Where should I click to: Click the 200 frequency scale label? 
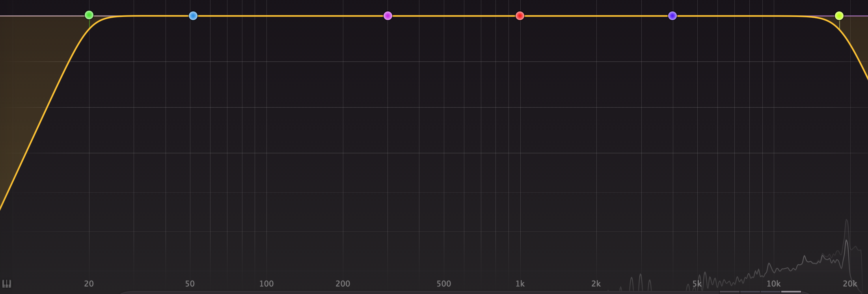coord(343,284)
